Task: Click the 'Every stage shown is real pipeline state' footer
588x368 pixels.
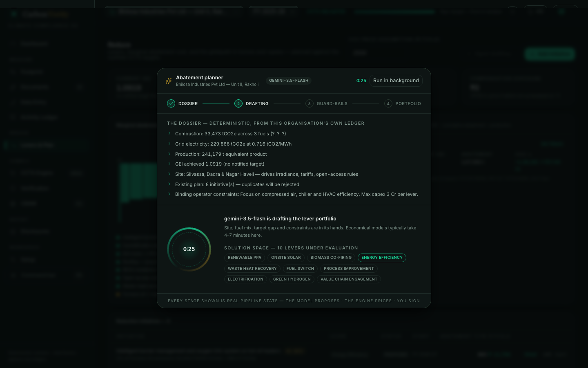Action: [294, 301]
